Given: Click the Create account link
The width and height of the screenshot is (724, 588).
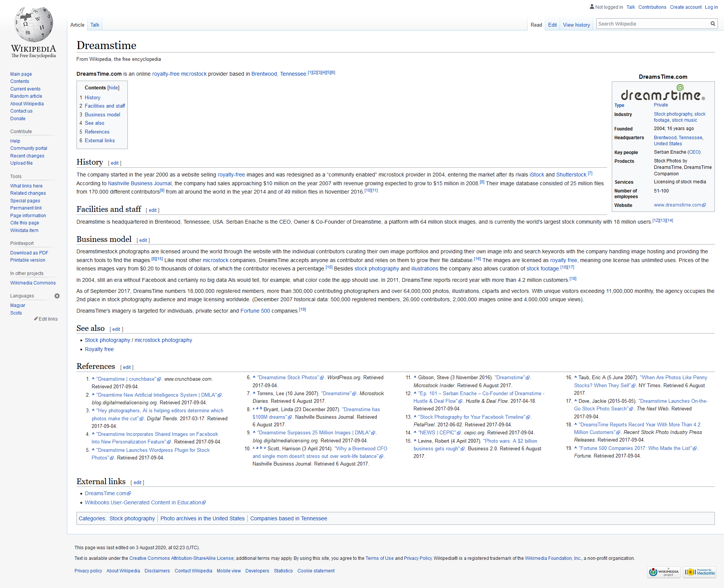Looking at the screenshot, I should (x=686, y=7).
